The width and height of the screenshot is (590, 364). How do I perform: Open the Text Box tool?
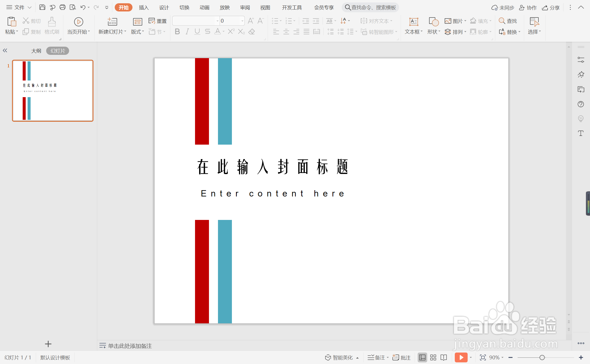tap(414, 22)
